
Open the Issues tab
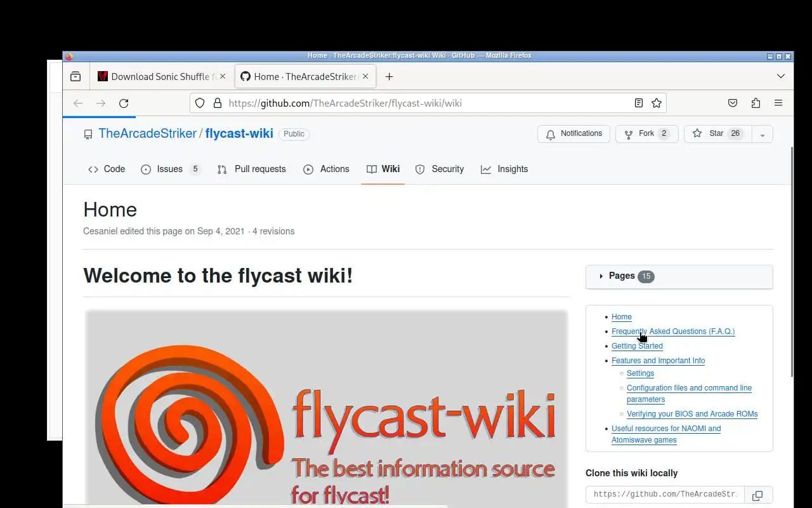(170, 169)
